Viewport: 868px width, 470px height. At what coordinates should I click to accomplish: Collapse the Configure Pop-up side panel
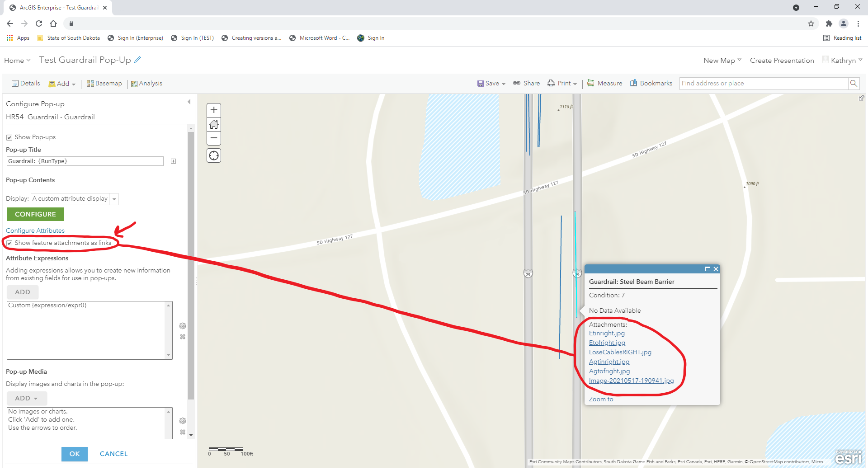pyautogui.click(x=189, y=102)
